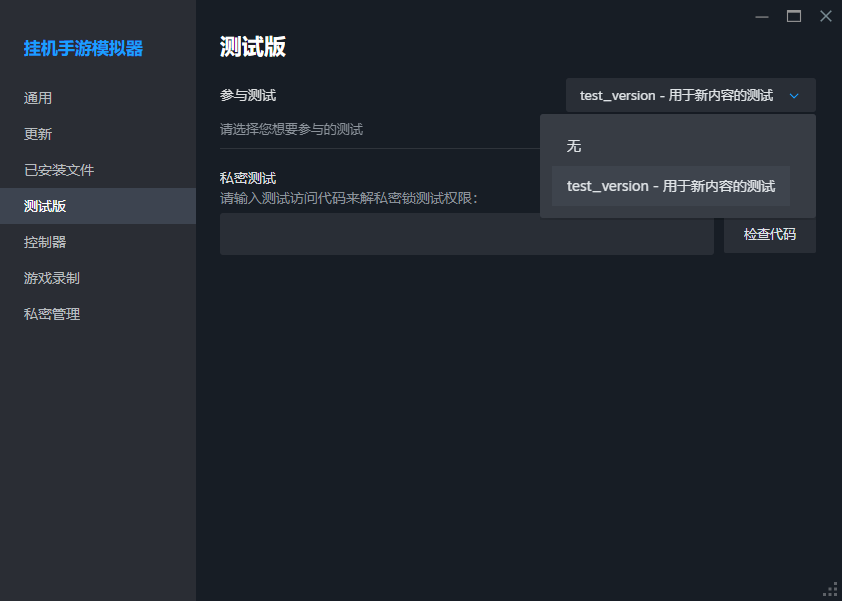
Task: Go to 控制器 settings
Action: (45, 242)
